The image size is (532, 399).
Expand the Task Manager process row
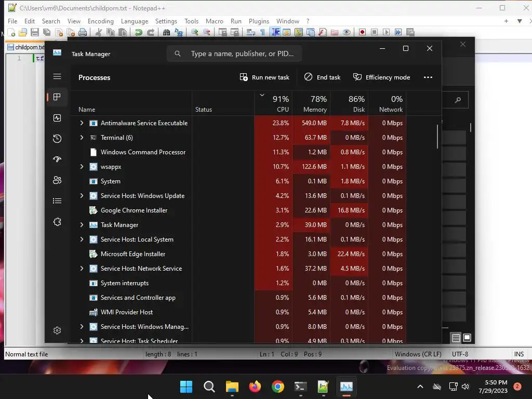point(82,224)
